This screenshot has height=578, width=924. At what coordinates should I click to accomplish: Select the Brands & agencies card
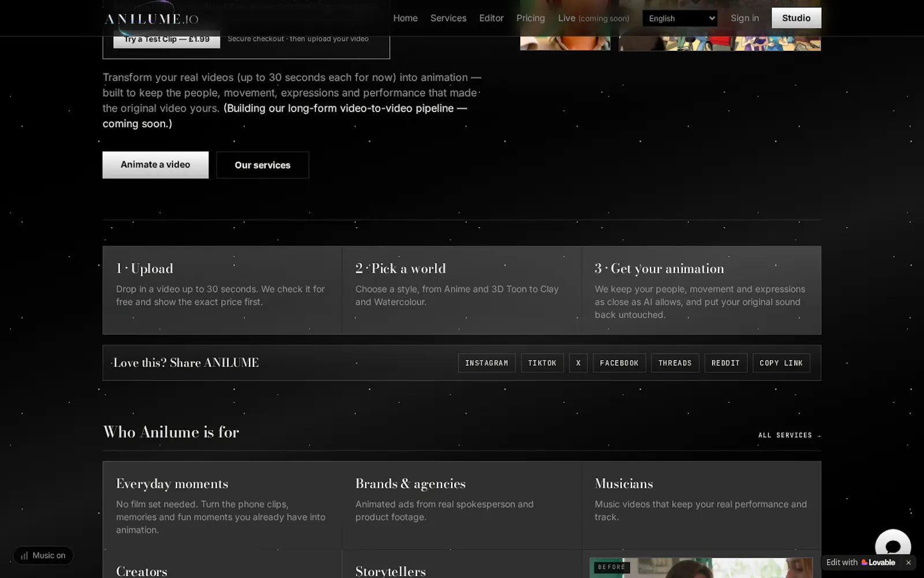[462, 505]
